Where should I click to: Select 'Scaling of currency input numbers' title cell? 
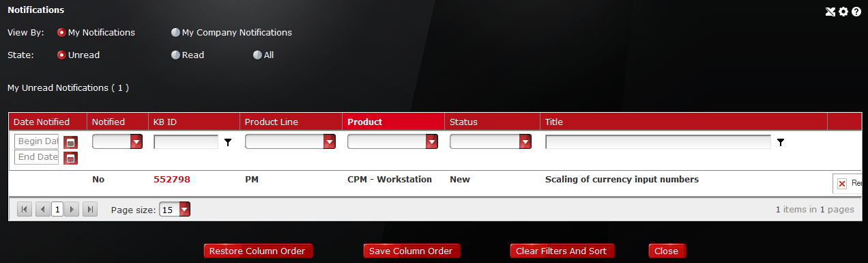[x=622, y=180]
